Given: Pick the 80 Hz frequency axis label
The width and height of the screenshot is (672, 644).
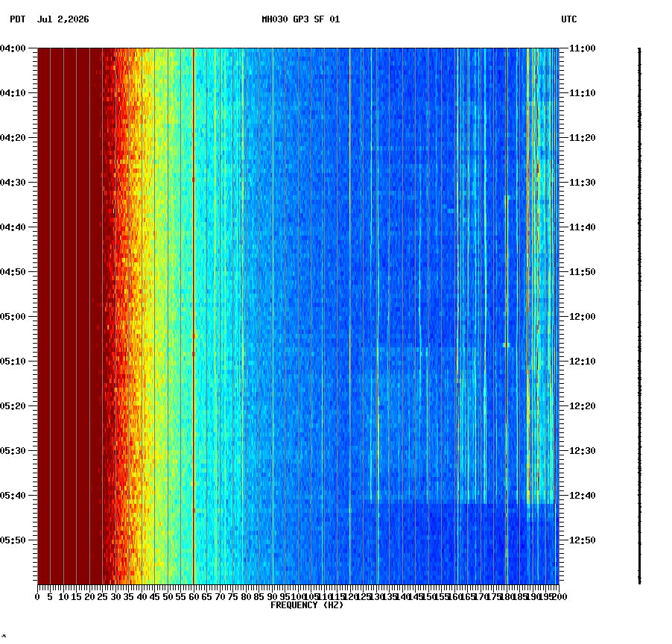Looking at the screenshot, I should (x=246, y=597).
